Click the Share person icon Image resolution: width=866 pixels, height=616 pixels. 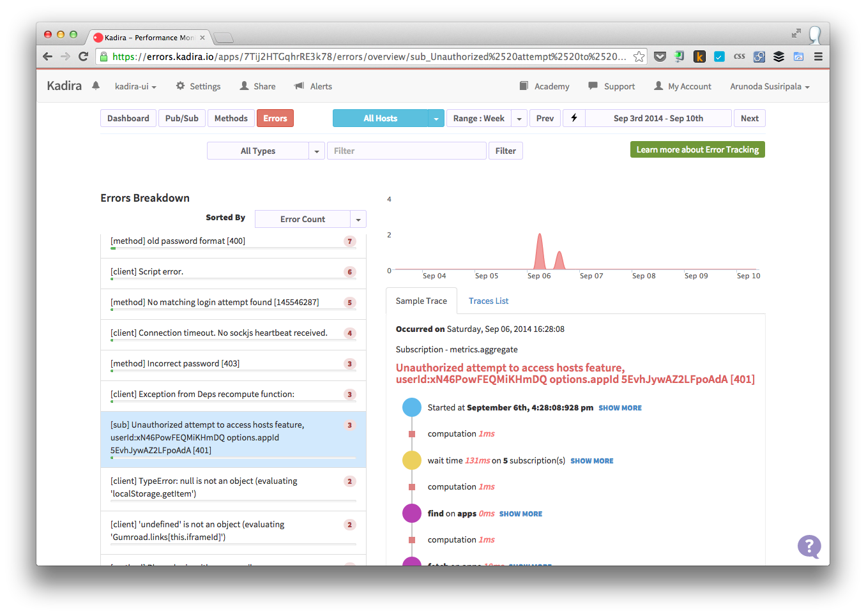point(244,86)
